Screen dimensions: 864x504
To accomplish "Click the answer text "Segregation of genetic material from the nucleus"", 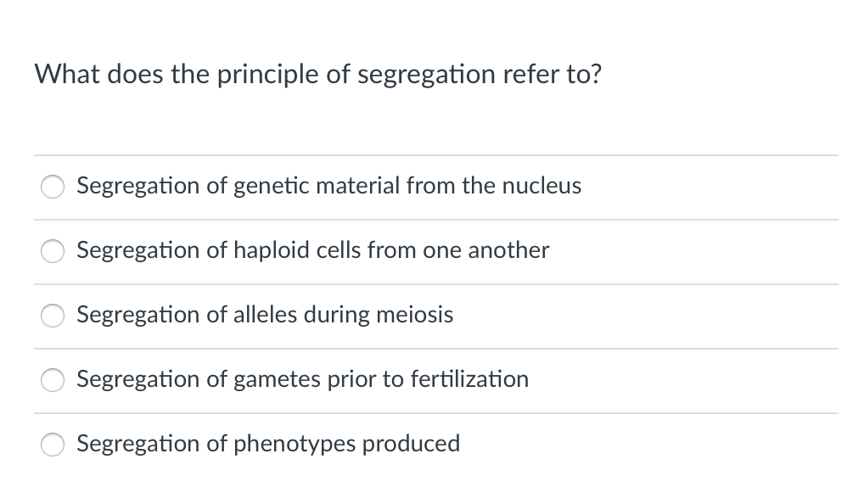I will 328,187.
